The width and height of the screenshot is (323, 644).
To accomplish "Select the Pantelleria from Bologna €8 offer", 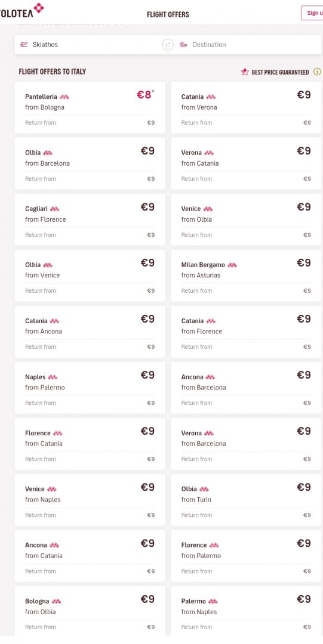I will [x=90, y=107].
